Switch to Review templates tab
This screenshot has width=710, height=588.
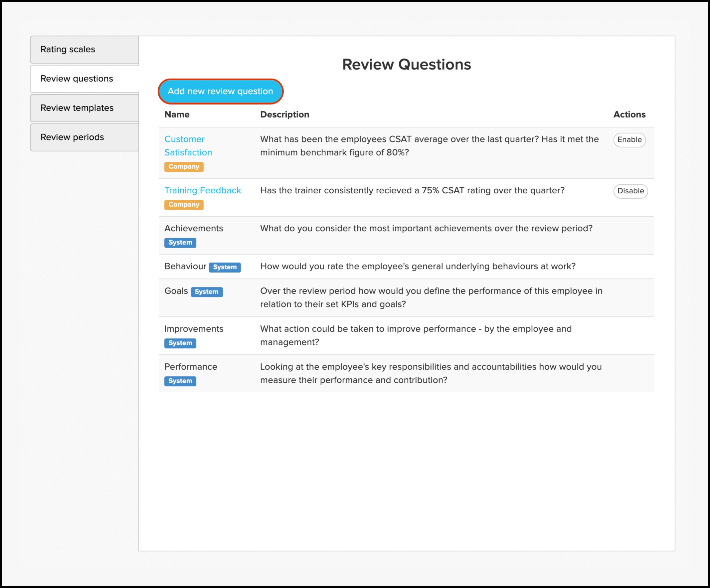coord(84,108)
